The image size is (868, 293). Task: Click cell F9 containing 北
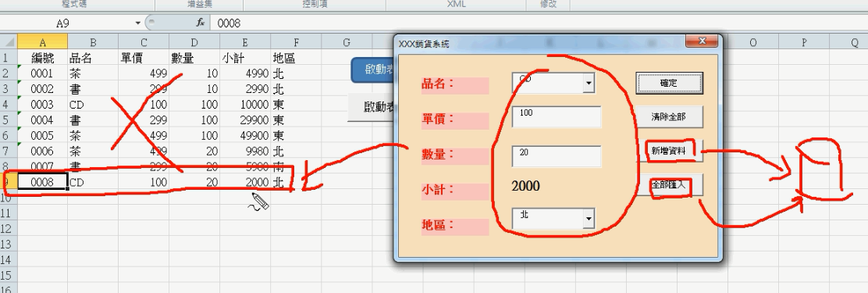pos(296,182)
